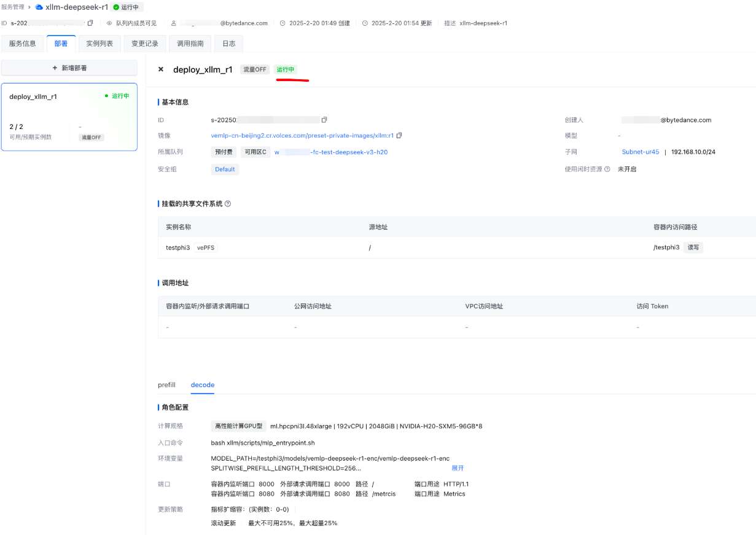Click the 2 / 2 instance count

point(17,127)
